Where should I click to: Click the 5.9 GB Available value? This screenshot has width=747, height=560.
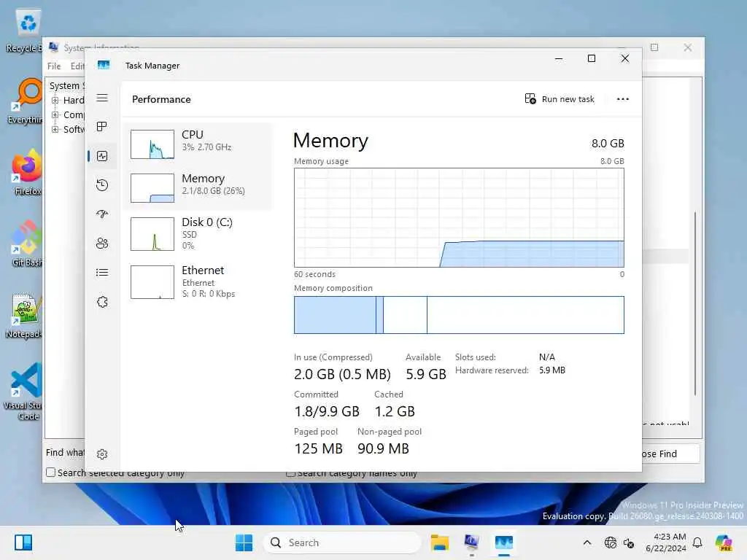pyautogui.click(x=426, y=374)
